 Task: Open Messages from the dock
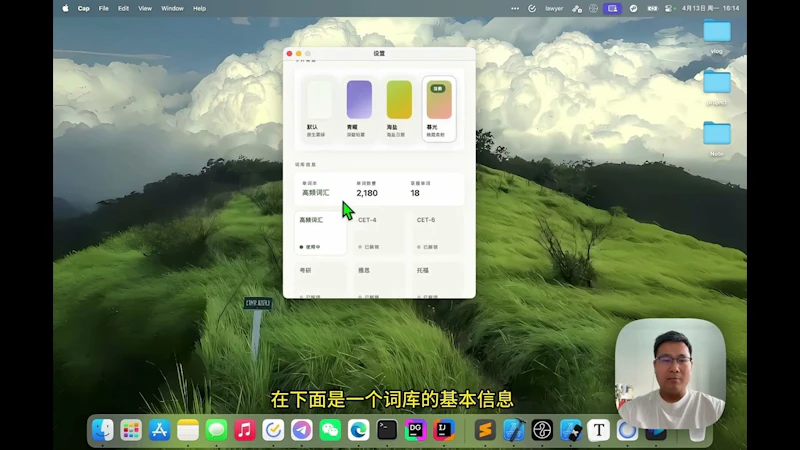[216, 430]
